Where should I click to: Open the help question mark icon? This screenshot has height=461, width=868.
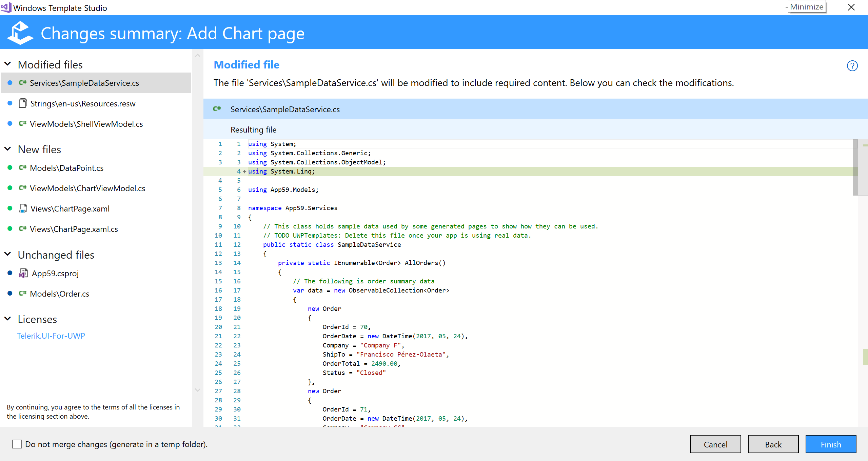pos(852,66)
